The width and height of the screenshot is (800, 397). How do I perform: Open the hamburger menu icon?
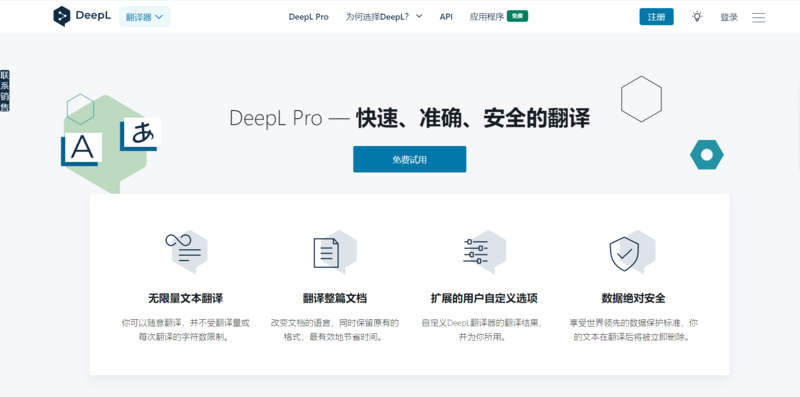[759, 17]
